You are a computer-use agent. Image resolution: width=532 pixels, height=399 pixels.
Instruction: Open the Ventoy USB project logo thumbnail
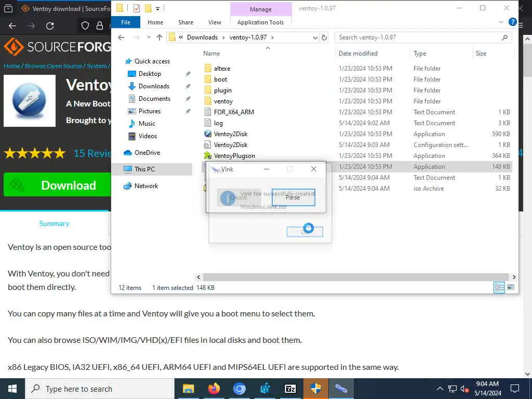pyautogui.click(x=30, y=101)
